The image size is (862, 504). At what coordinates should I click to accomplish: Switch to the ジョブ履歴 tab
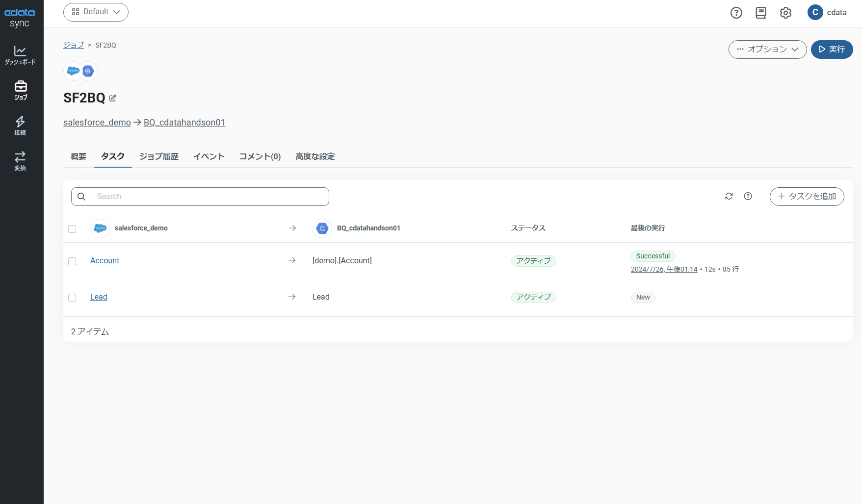158,156
